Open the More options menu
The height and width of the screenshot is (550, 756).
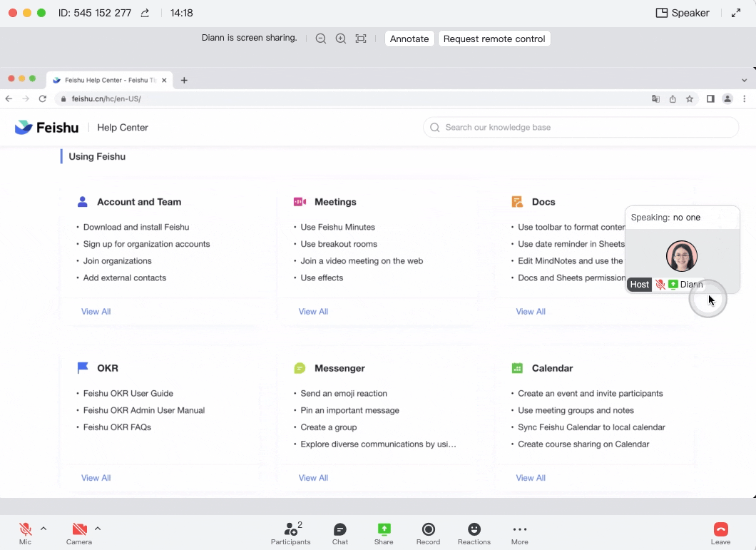click(519, 533)
